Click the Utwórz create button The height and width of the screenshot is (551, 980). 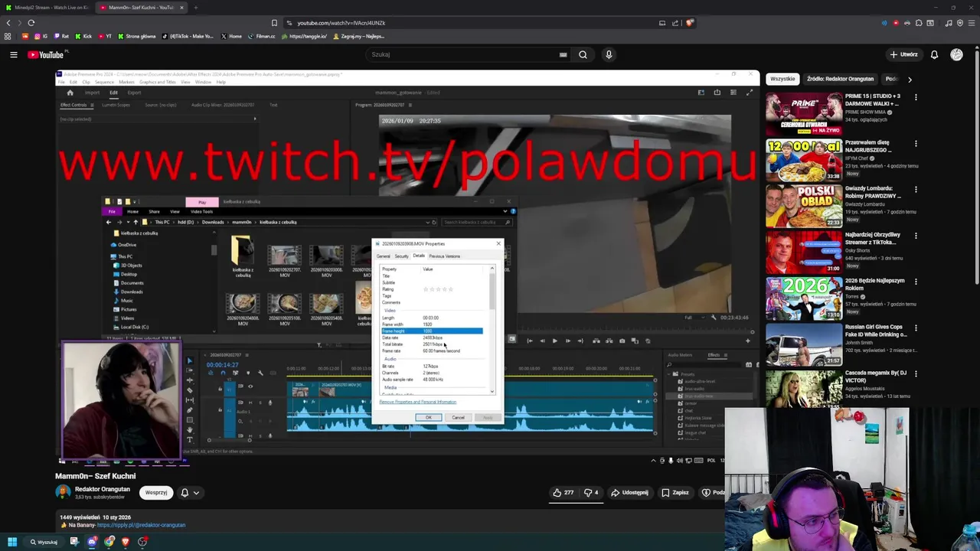(x=904, y=54)
